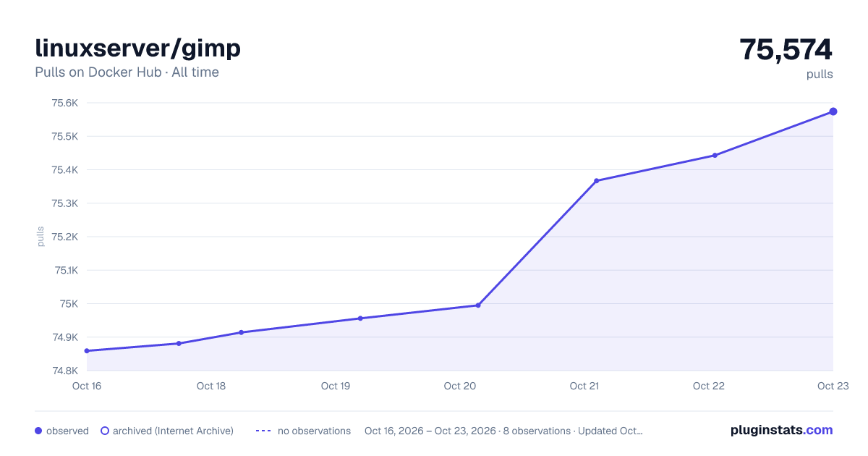Click the filled 'observed' legend dot
The width and height of the screenshot is (868, 456).
(x=38, y=431)
